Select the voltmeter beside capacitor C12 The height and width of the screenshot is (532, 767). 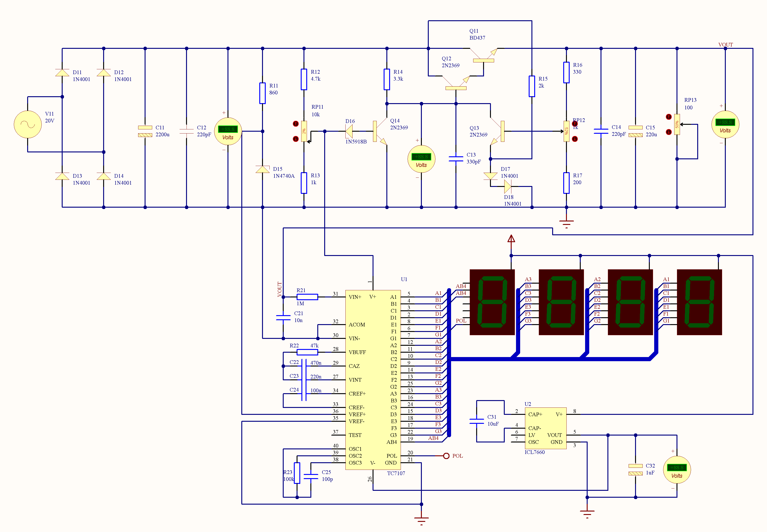[x=228, y=131]
